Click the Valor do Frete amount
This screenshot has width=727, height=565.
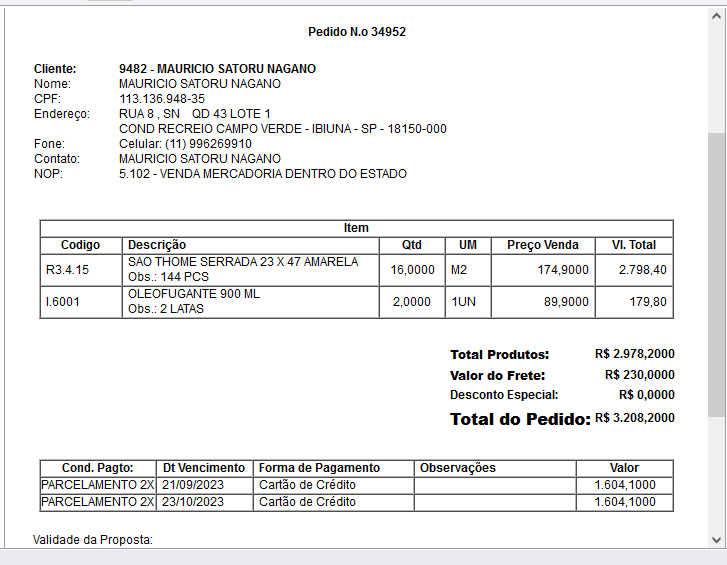point(639,375)
